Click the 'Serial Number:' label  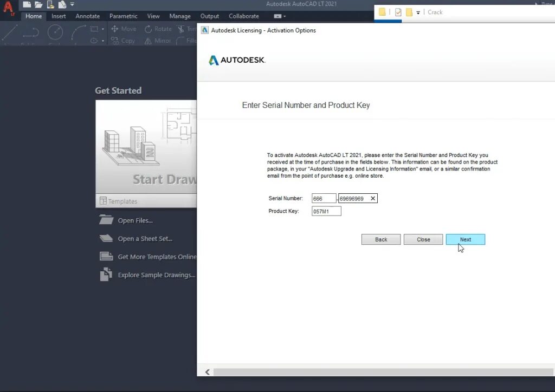click(286, 198)
